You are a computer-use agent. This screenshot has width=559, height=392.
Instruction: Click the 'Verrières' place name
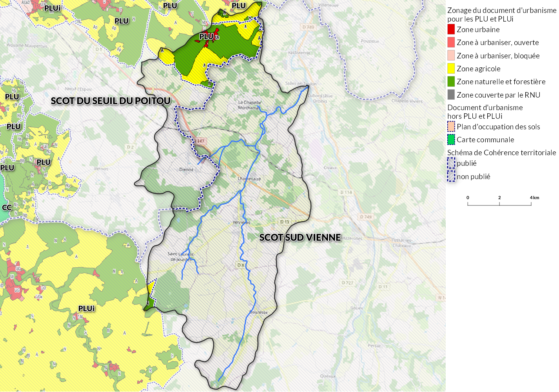241,222
